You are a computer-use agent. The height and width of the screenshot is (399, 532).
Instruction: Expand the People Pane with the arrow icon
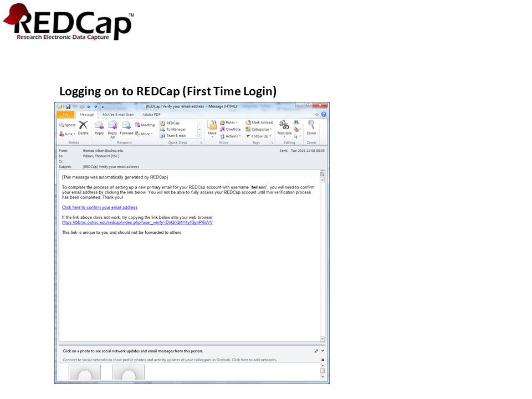pyautogui.click(x=316, y=351)
